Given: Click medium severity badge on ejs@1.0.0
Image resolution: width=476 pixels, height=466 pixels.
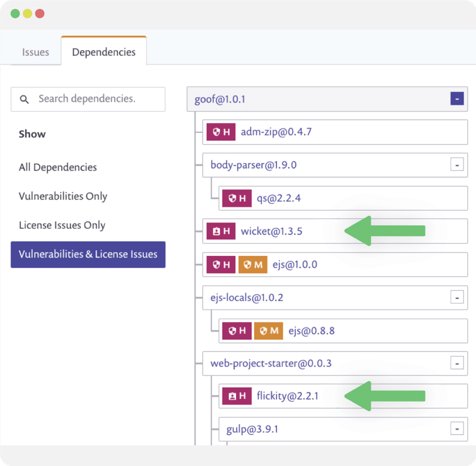Looking at the screenshot, I should (x=252, y=264).
